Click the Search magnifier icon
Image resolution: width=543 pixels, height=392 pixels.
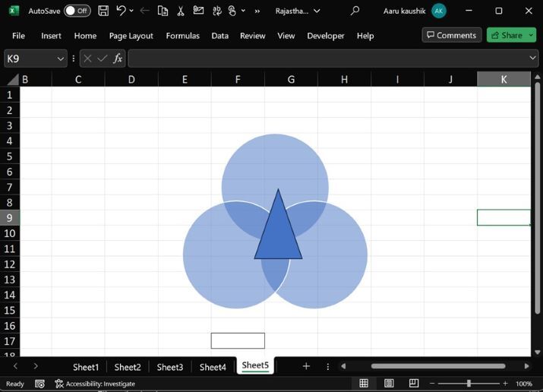pos(355,11)
